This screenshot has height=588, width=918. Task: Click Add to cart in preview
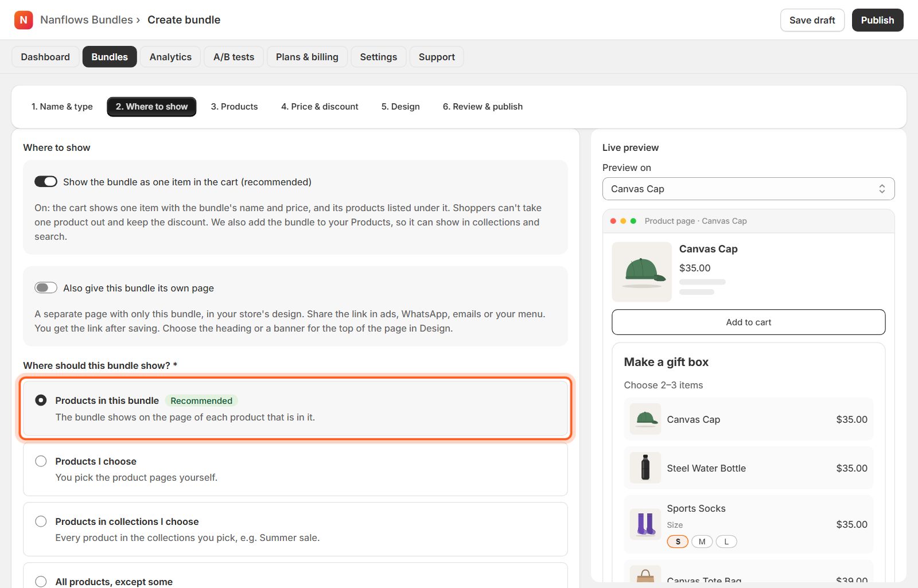pyautogui.click(x=748, y=322)
